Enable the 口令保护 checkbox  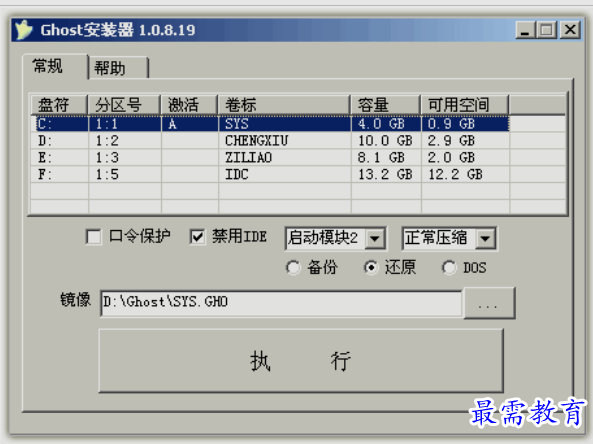coord(94,237)
